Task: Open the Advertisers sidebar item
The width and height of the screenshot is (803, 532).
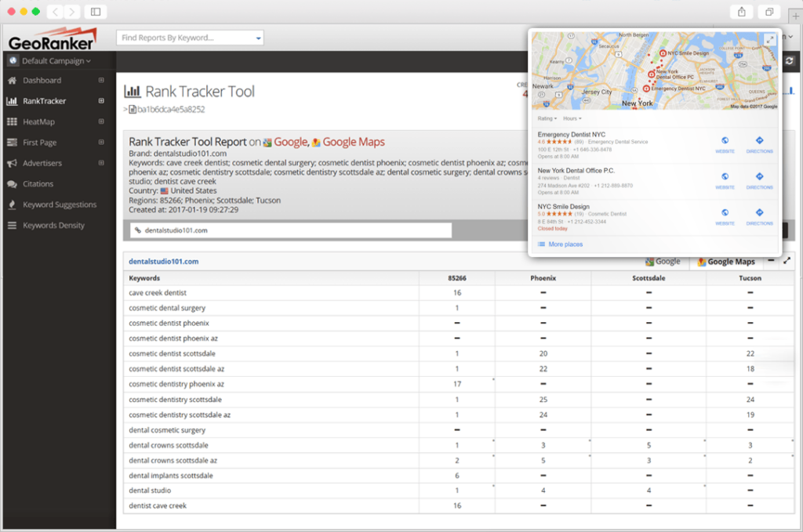Action: click(42, 163)
